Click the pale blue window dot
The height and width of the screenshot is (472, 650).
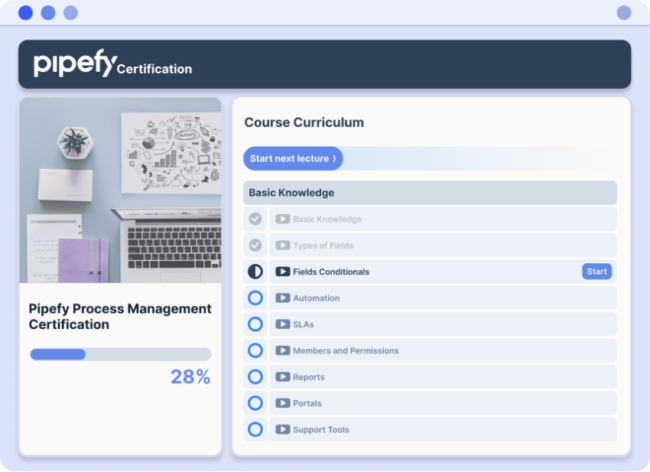pyautogui.click(x=70, y=12)
